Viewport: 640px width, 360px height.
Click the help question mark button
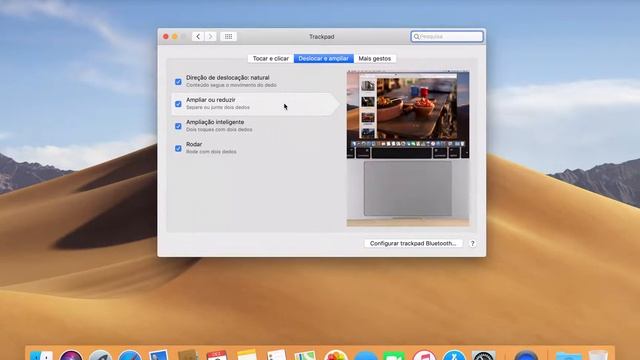472,243
